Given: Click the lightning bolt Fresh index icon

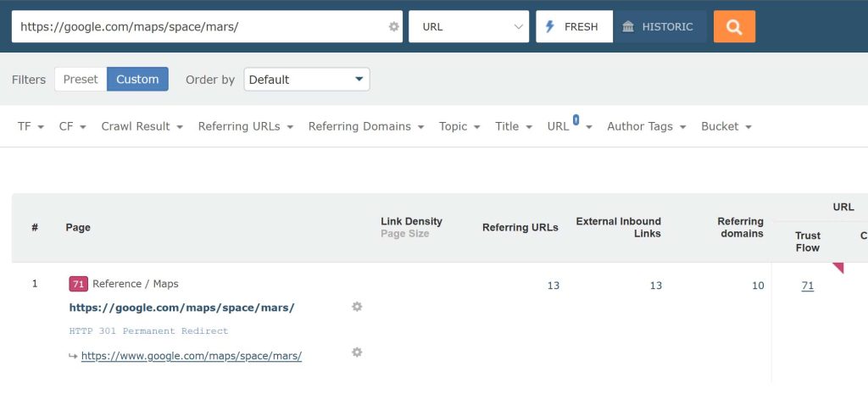Looking at the screenshot, I should tap(549, 26).
